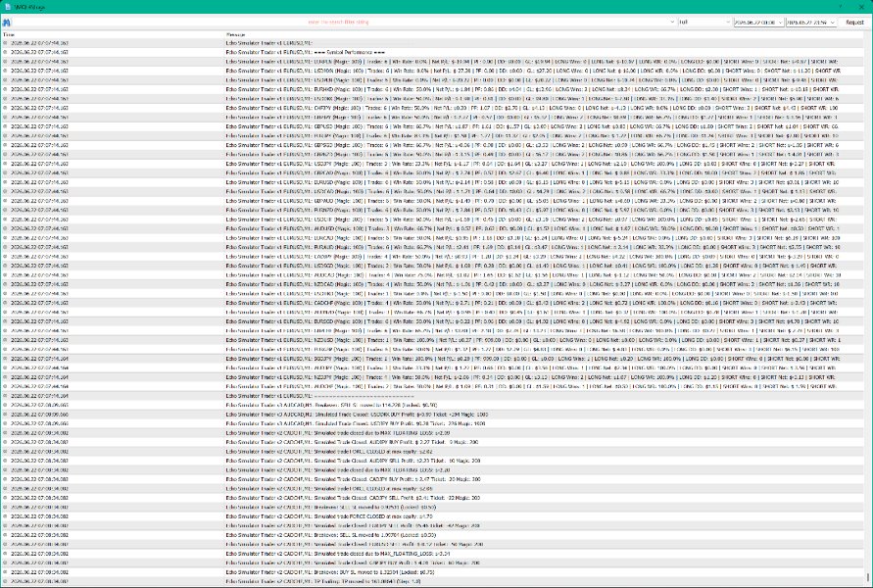
Task: Select the AUDCAD Breakeven SELL SL row
Action: [433, 405]
